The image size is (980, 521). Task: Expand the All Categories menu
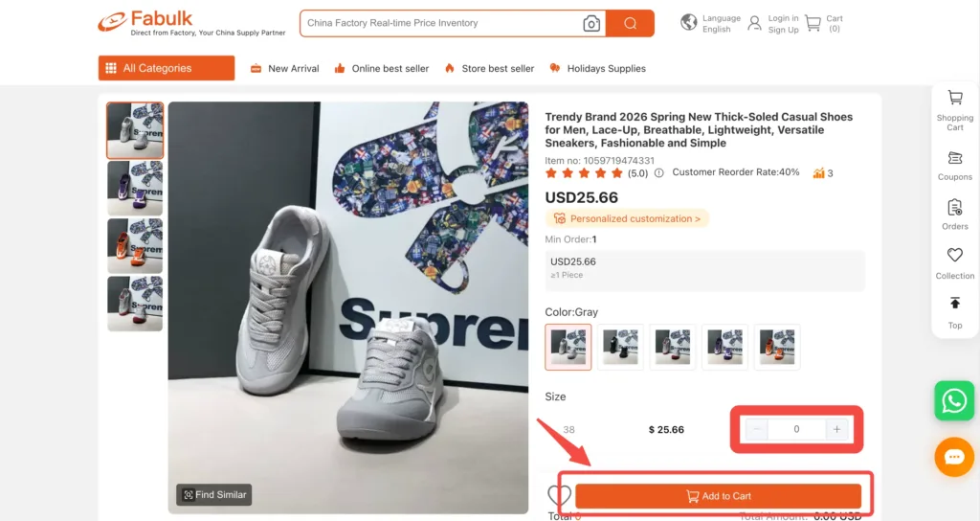point(167,68)
